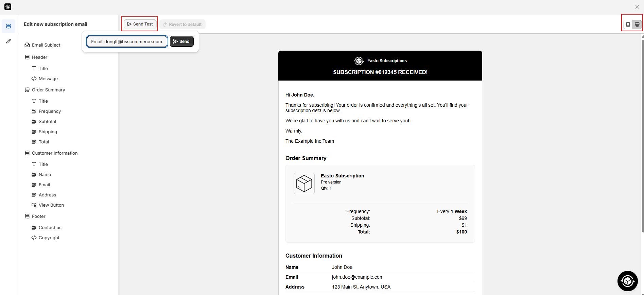Click the product box thumbnail
Image resolution: width=644 pixels, height=295 pixels.
pyautogui.click(x=304, y=184)
